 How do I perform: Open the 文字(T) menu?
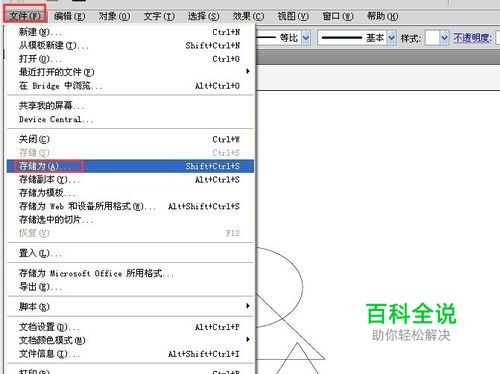(x=159, y=16)
